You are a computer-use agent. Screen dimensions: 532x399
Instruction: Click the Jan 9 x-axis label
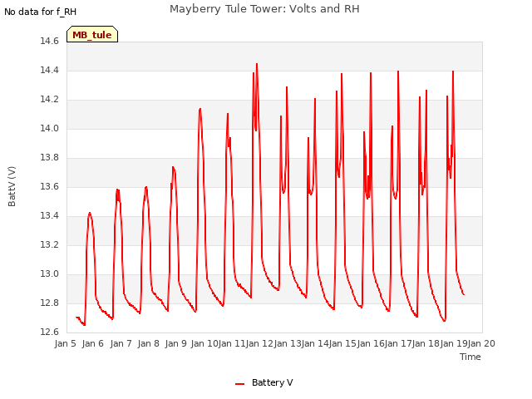175,343
